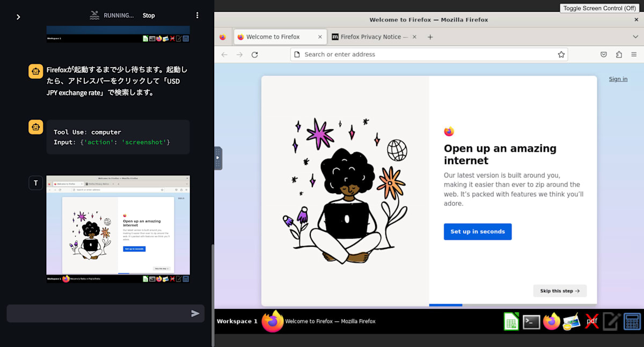Bookmark this page with the star icon
The width and height of the screenshot is (644, 347).
[x=561, y=55]
